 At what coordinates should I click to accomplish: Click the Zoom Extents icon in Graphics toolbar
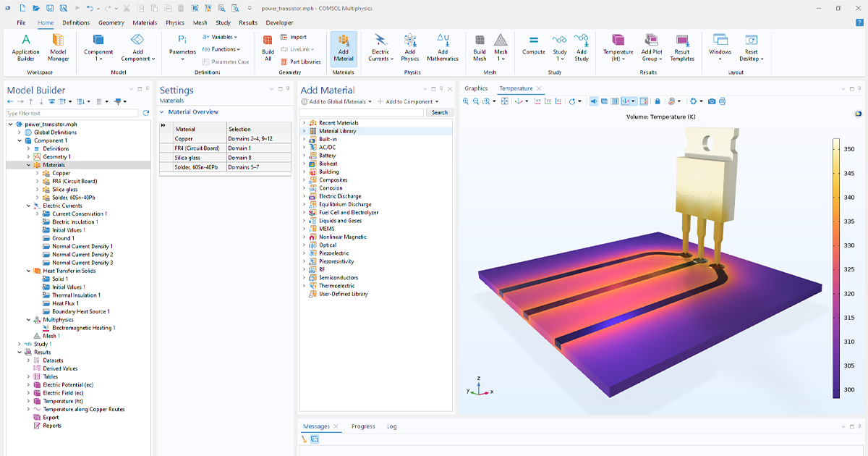[505, 101]
